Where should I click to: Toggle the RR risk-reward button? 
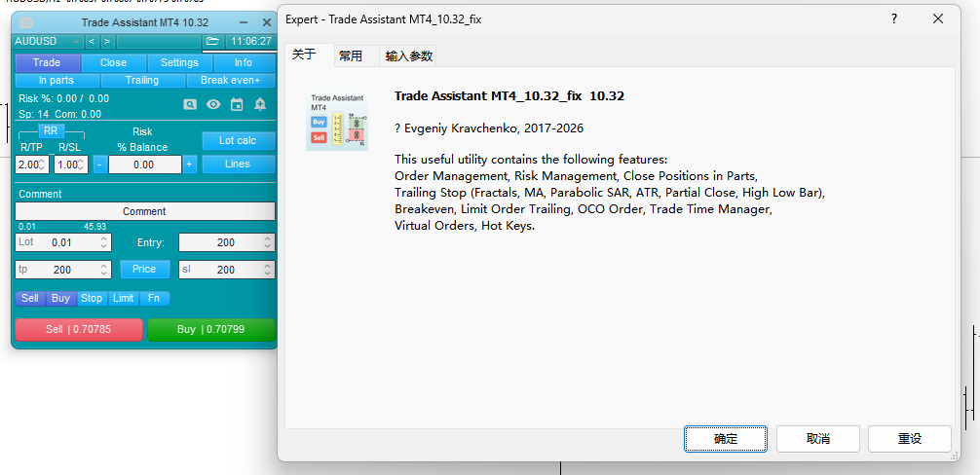52,130
